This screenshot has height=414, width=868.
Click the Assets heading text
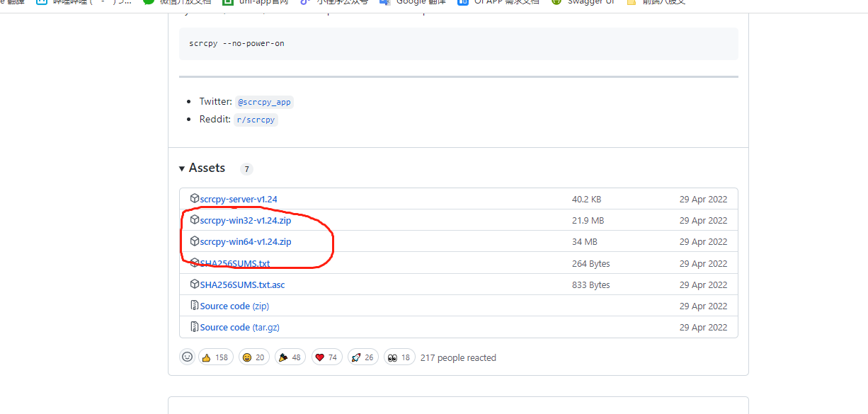(x=207, y=168)
